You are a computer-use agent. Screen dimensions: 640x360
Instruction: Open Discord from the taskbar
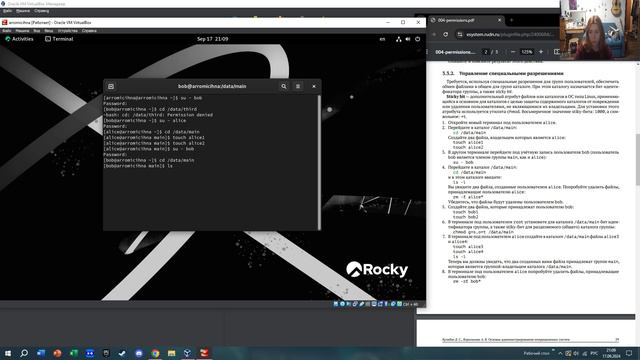click(x=139, y=353)
